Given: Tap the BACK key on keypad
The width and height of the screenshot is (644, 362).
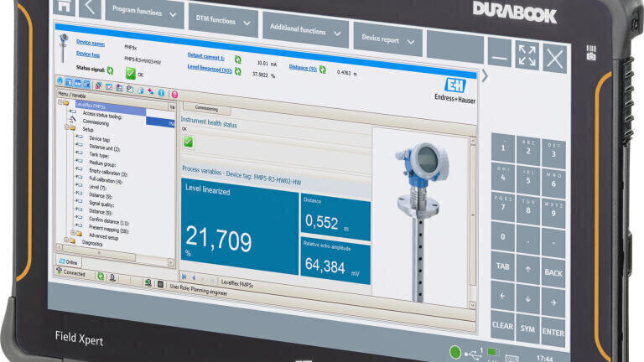Looking at the screenshot, I should tap(553, 272).
